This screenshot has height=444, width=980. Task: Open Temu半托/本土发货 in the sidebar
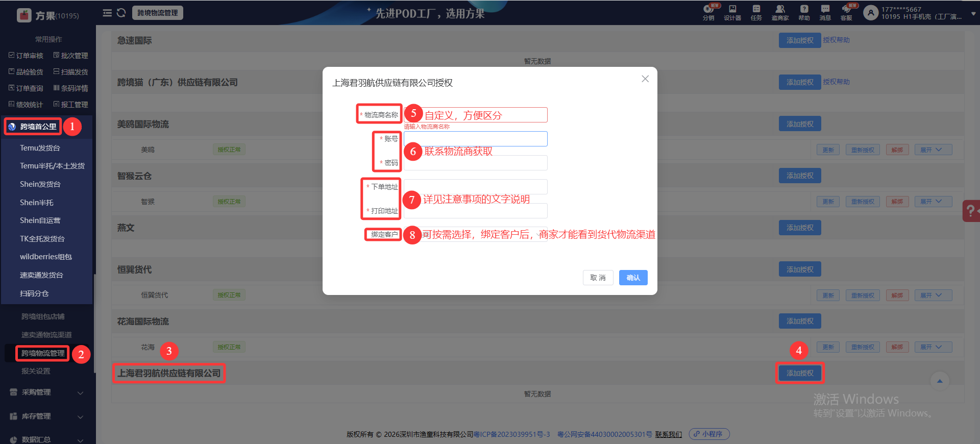(52, 166)
